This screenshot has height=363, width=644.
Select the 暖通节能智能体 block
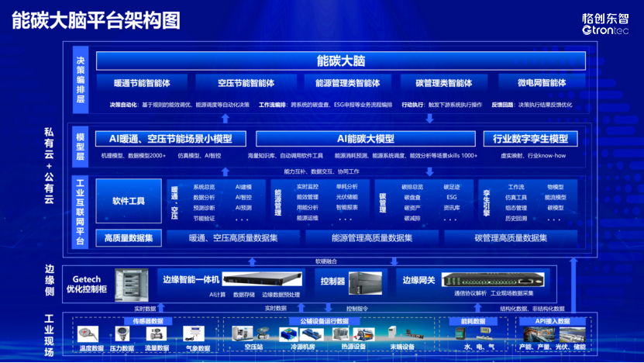tap(142, 83)
